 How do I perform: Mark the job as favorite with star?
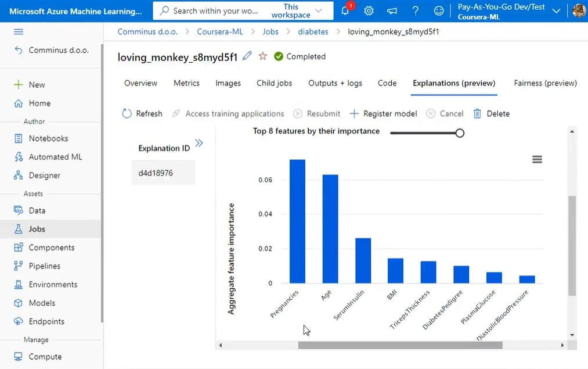263,56
